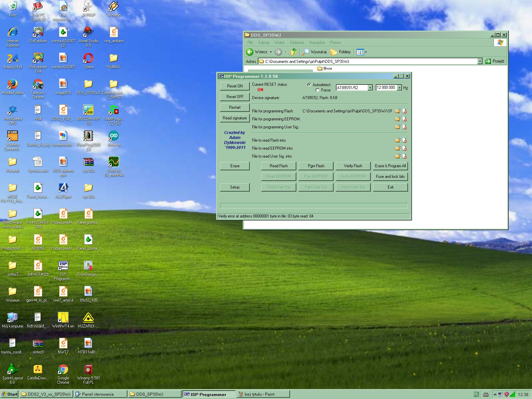
Task: Open Explorer's Up folder icon
Action: click(x=293, y=52)
